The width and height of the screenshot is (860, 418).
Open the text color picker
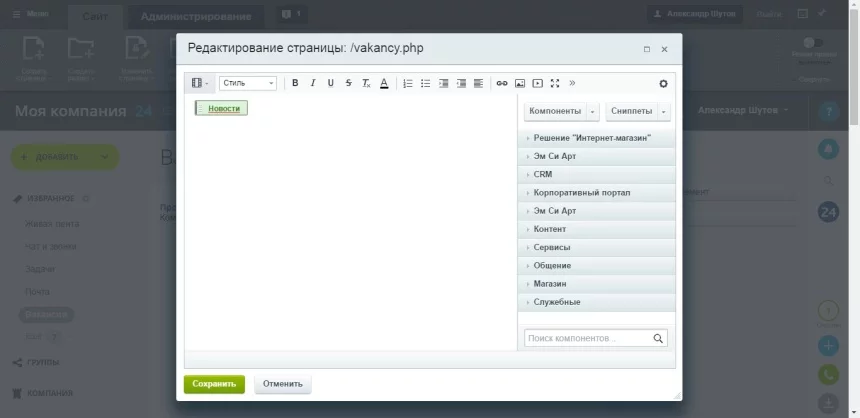pos(385,83)
